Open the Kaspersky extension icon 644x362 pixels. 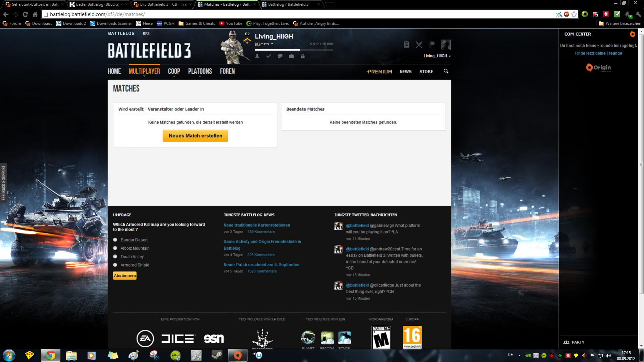click(595, 14)
